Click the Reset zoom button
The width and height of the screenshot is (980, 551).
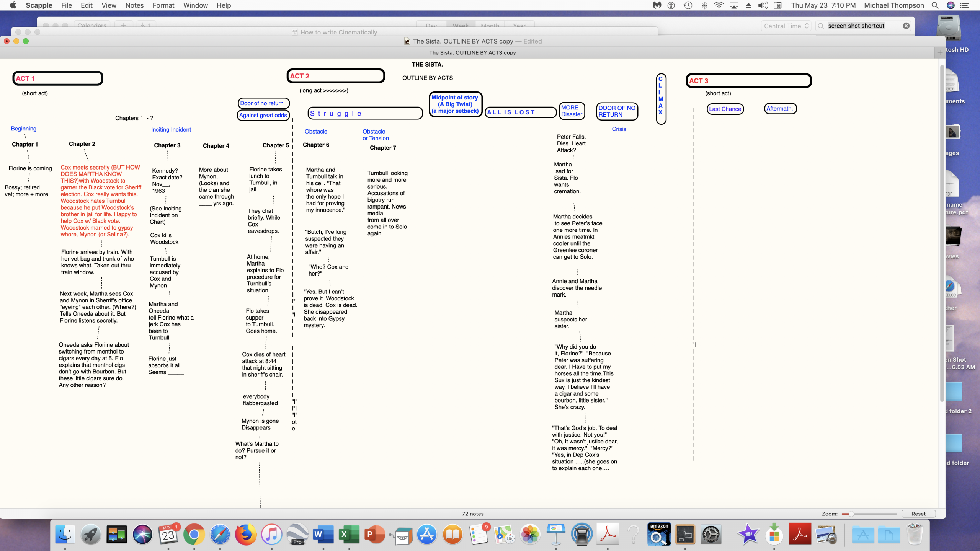[x=918, y=514]
